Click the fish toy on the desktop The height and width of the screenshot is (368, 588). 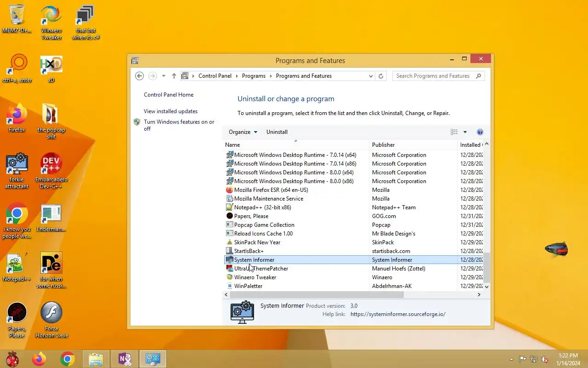556,250
